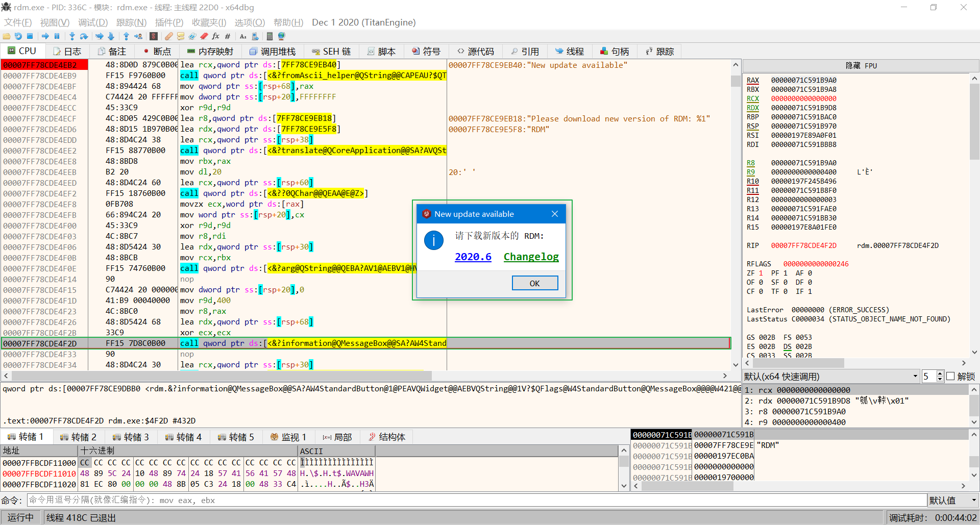The height and width of the screenshot is (525, 980).
Task: Switch to the 内存映射 tab
Action: 210,52
